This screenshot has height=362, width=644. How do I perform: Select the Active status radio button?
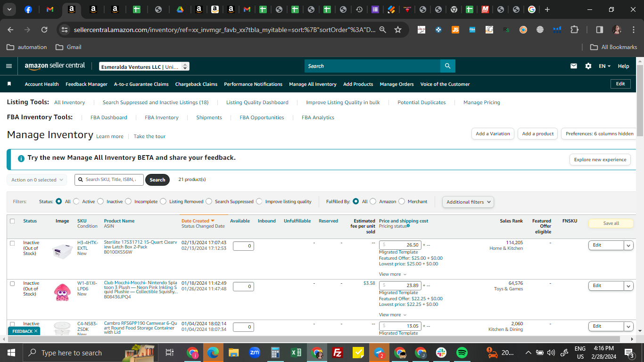coord(76,201)
